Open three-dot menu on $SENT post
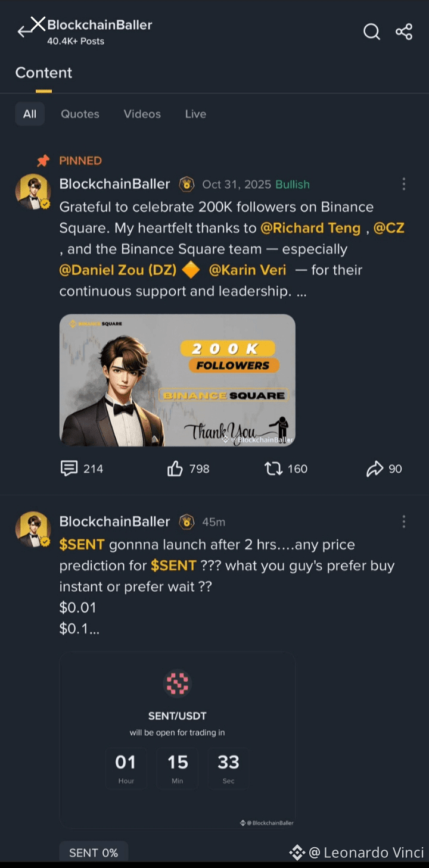The width and height of the screenshot is (429, 868). pos(404,522)
